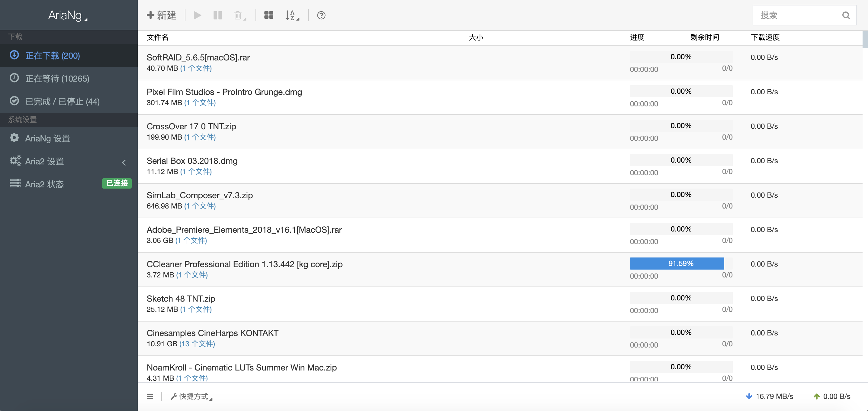Click the grid select-all icon

click(268, 15)
